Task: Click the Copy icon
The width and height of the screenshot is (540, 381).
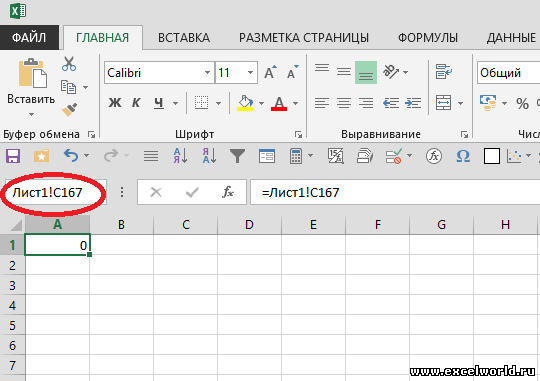Action: 69,87
